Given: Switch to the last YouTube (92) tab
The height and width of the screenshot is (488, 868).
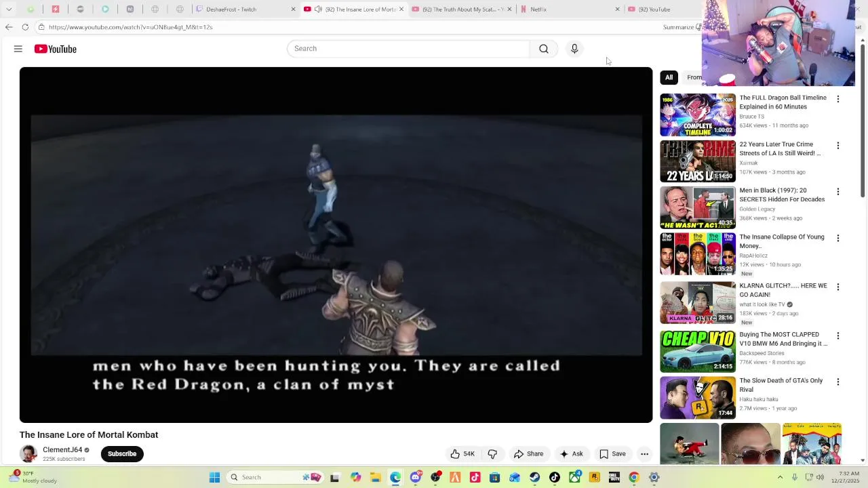Looking at the screenshot, I should pyautogui.click(x=661, y=9).
